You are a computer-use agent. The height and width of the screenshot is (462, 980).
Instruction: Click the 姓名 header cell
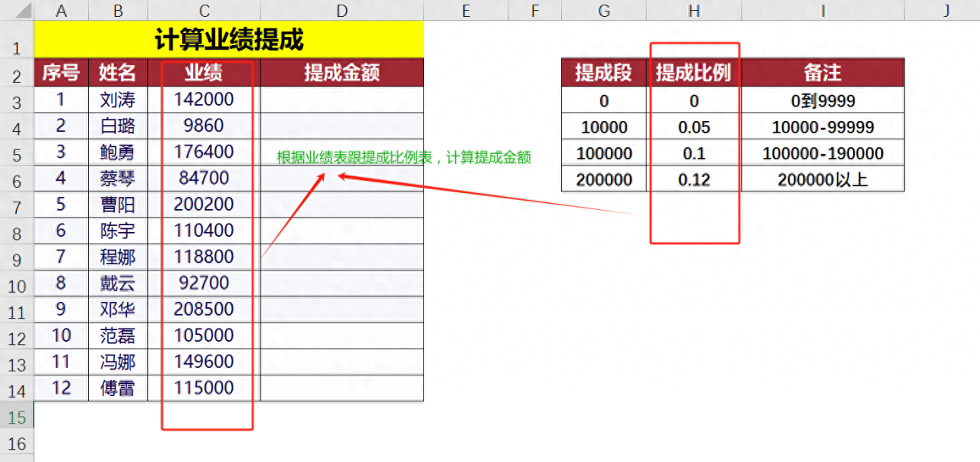[118, 73]
